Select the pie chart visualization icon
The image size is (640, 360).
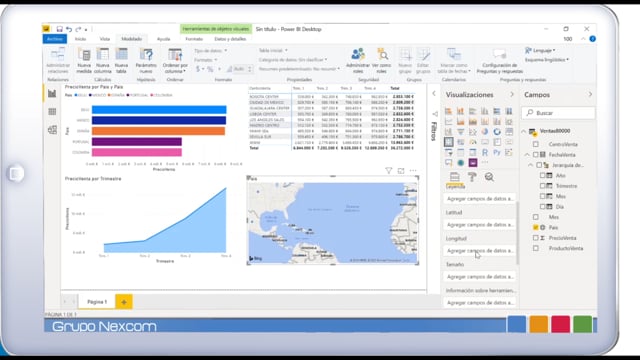(x=485, y=131)
